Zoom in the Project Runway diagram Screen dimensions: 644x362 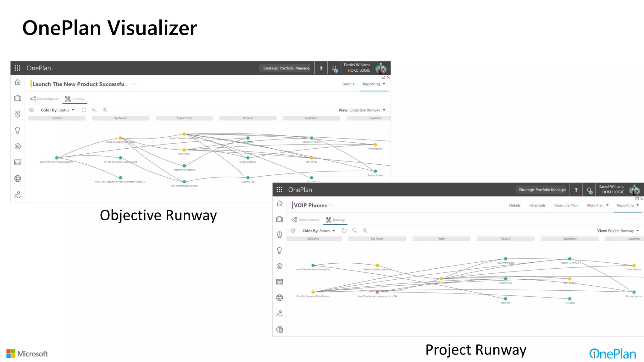[365, 231]
